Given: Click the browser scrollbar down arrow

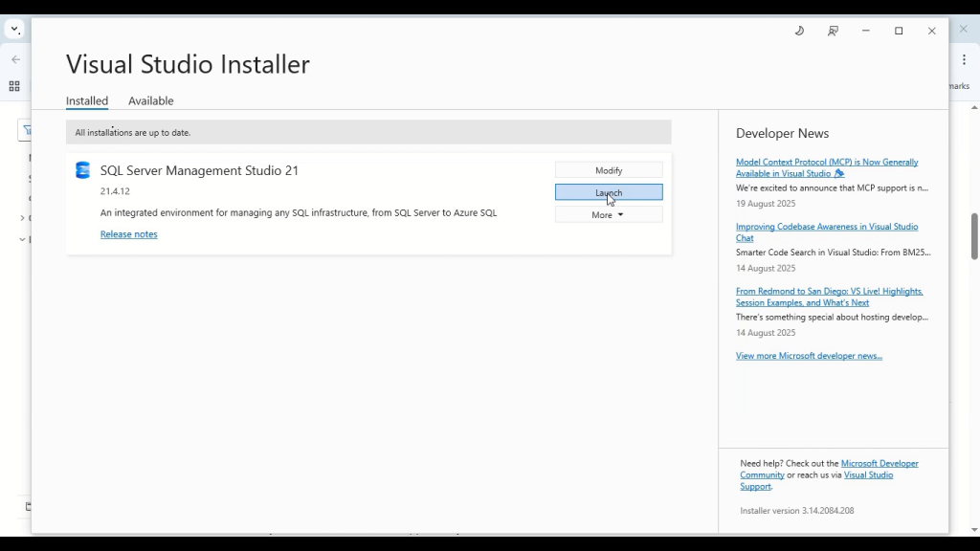Looking at the screenshot, I should pyautogui.click(x=973, y=530).
